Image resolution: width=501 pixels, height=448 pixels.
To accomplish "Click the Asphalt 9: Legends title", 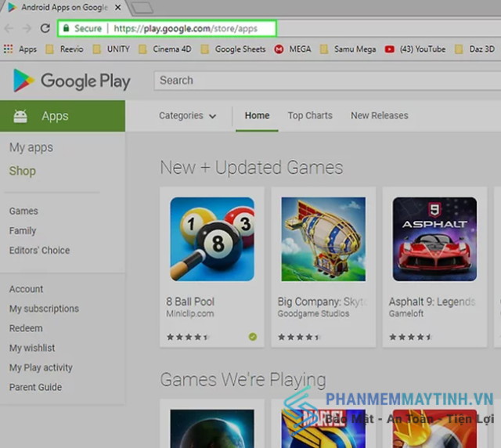I will [x=432, y=302].
